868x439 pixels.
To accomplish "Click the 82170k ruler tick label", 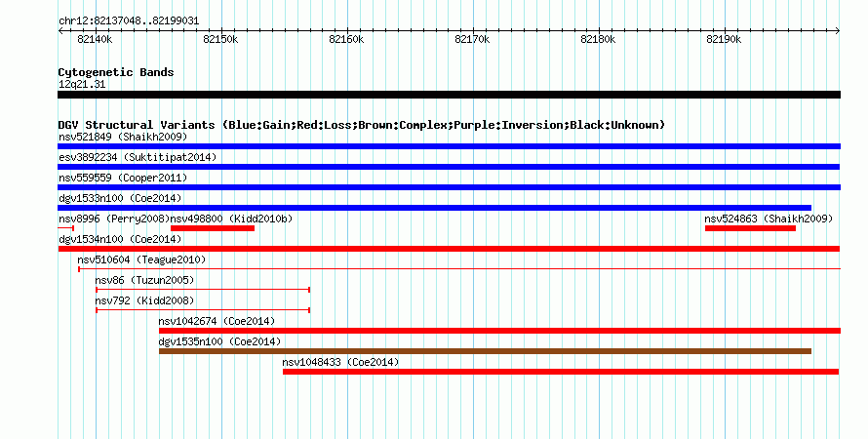I will pos(472,40).
